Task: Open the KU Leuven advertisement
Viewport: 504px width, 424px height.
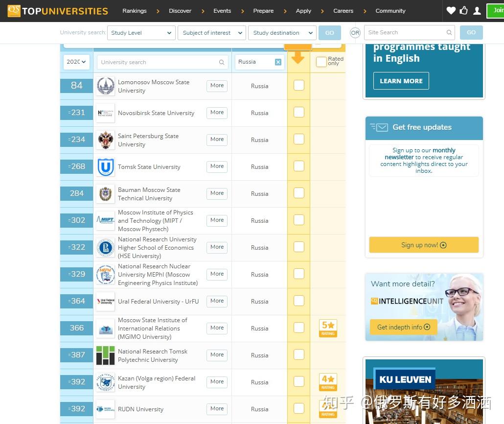Action: 424,392
